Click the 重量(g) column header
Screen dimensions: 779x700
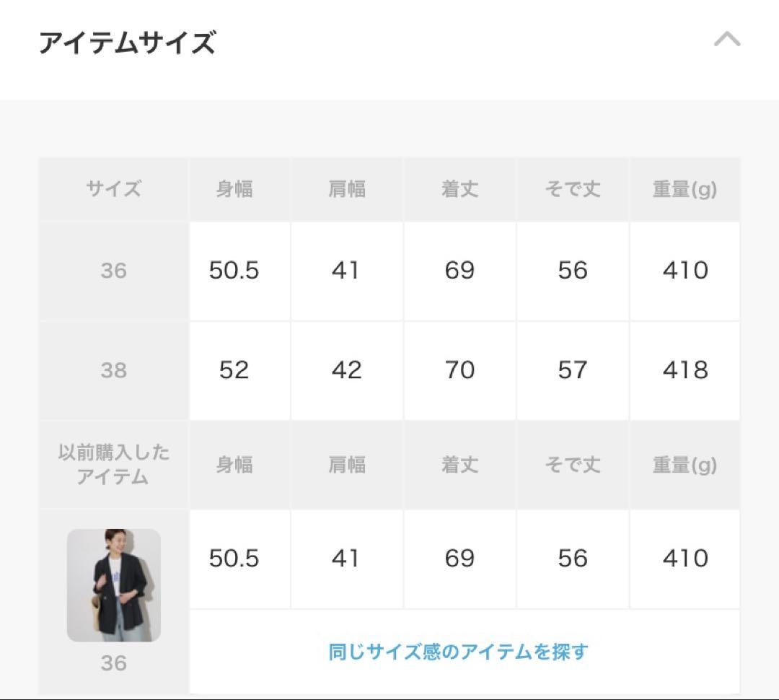tap(685, 189)
